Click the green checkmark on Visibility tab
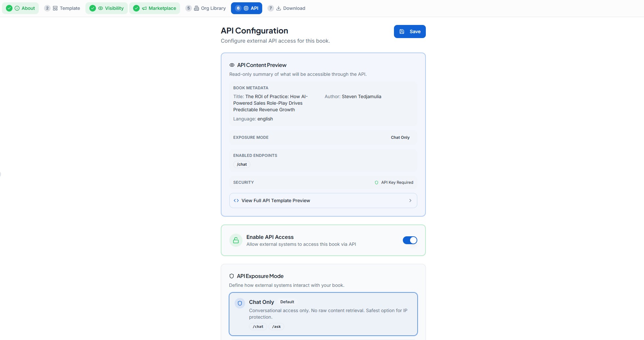The height and width of the screenshot is (340, 644). (93, 8)
